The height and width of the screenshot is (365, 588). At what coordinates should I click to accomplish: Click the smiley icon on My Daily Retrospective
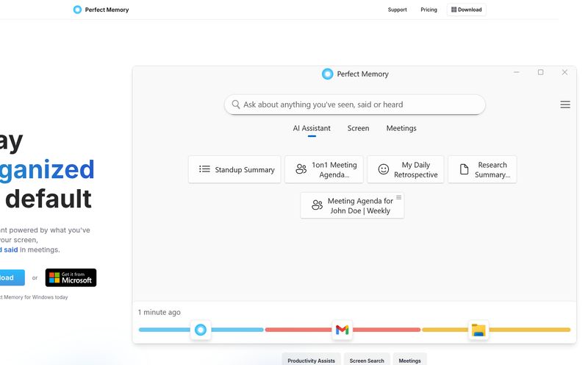(x=383, y=169)
